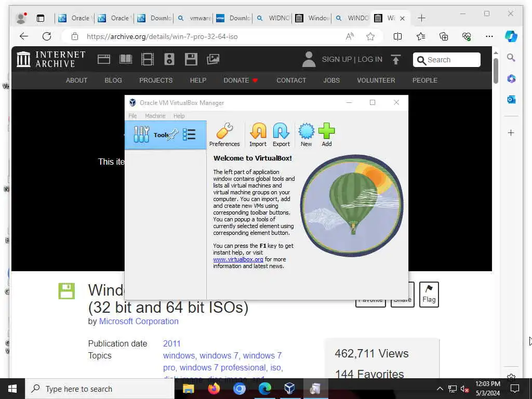Click the Import appliance icon
The width and height of the screenshot is (532, 399).
click(258, 135)
